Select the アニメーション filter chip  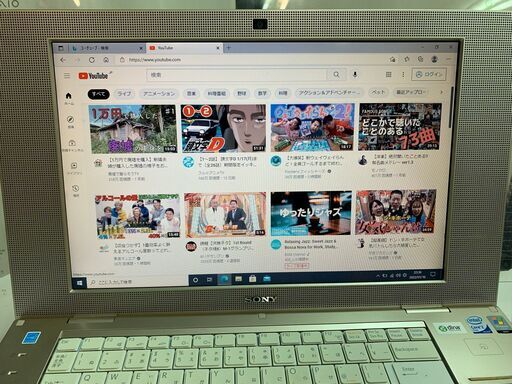click(159, 94)
